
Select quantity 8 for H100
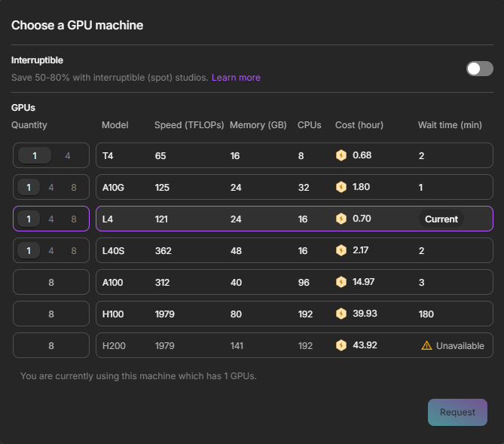(x=51, y=314)
